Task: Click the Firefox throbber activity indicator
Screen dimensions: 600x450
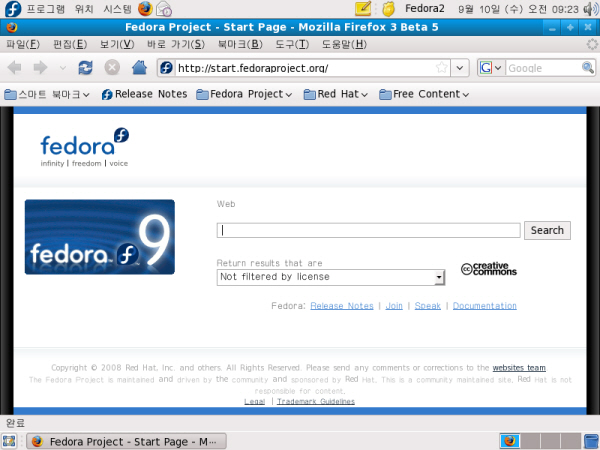Action: [x=592, y=44]
